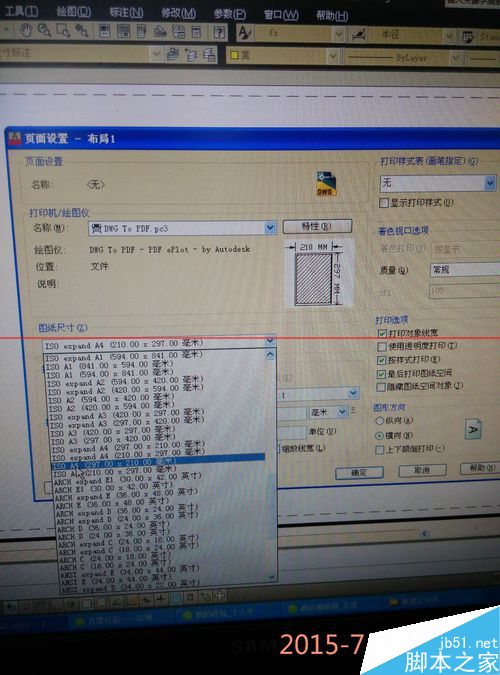Open the color control 黄 dropdown

[332, 56]
